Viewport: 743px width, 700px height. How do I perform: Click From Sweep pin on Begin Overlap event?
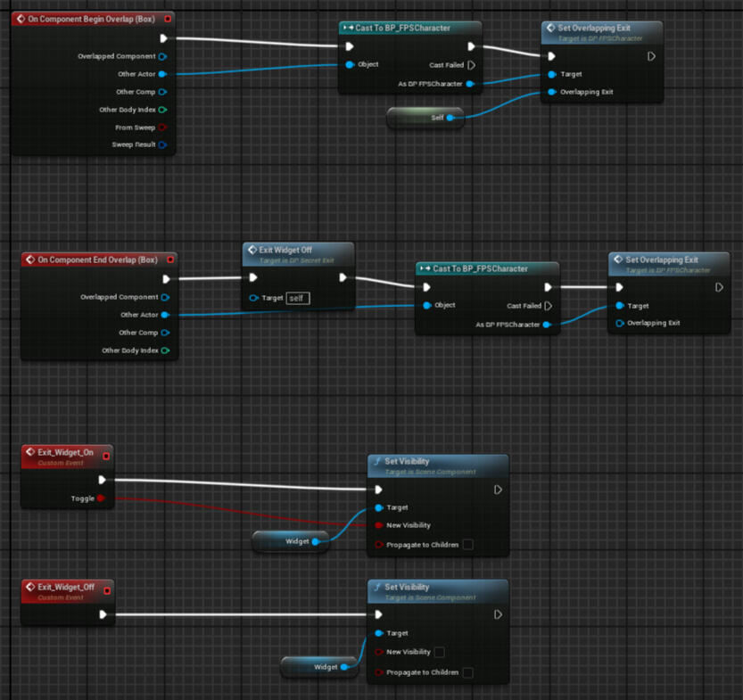coord(162,128)
